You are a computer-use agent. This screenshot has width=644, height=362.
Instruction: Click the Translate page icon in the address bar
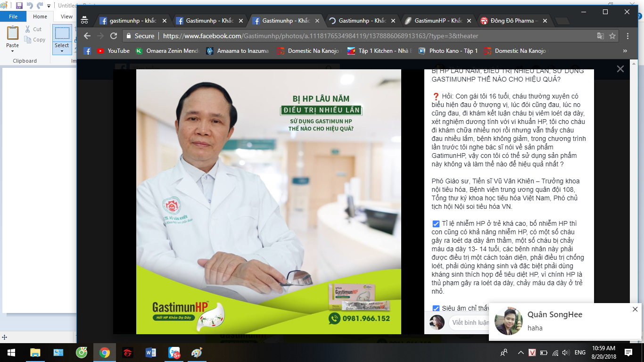[600, 36]
